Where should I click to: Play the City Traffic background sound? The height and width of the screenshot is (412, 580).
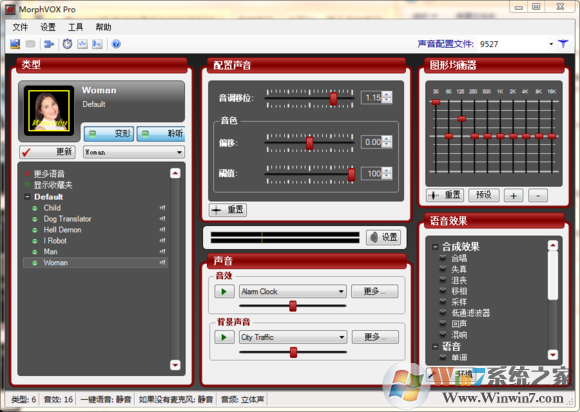pos(224,337)
